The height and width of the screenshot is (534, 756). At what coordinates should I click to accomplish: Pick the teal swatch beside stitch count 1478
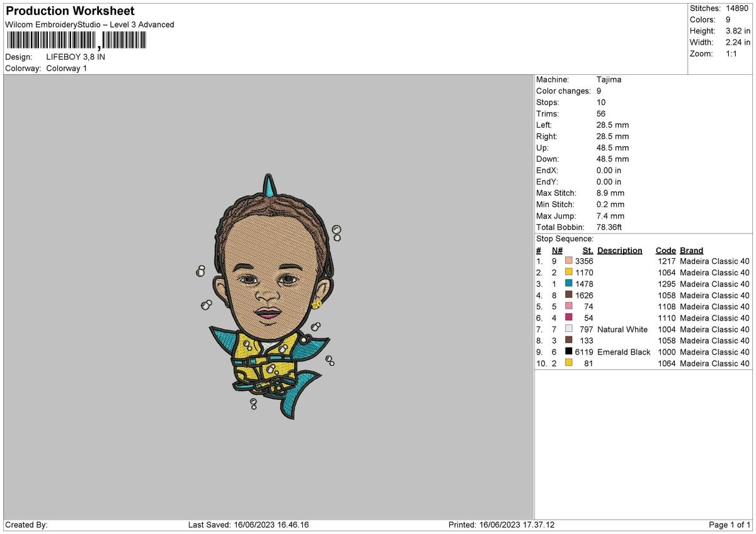[x=569, y=284]
